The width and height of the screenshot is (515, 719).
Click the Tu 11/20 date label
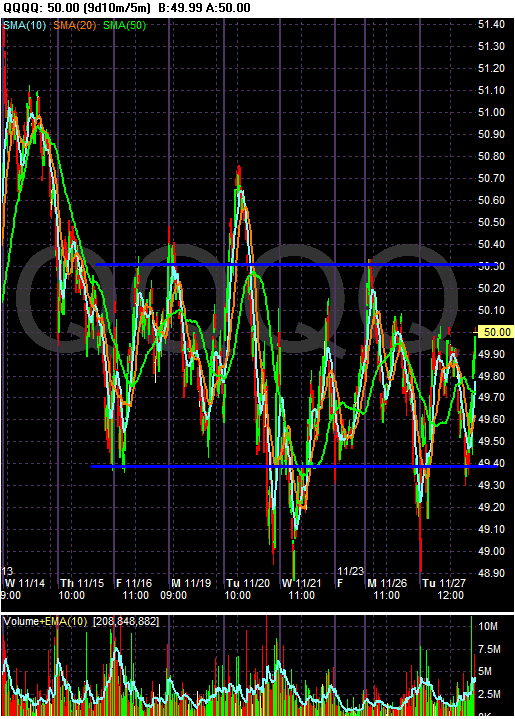pyautogui.click(x=248, y=583)
